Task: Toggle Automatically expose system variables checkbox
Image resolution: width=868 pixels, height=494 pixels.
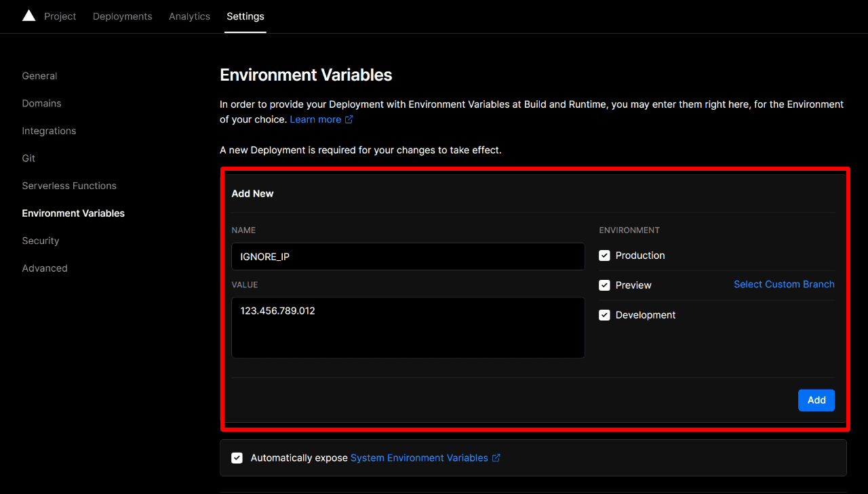Action: point(237,458)
